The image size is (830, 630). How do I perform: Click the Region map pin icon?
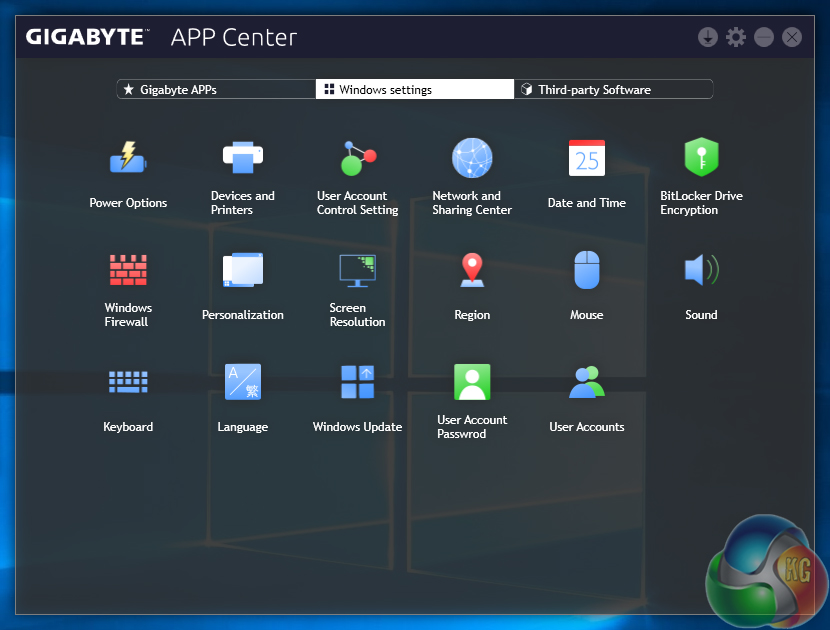[x=472, y=270]
